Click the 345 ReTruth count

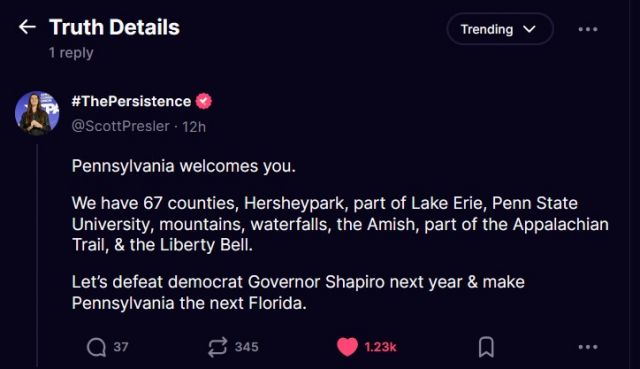[x=247, y=347]
